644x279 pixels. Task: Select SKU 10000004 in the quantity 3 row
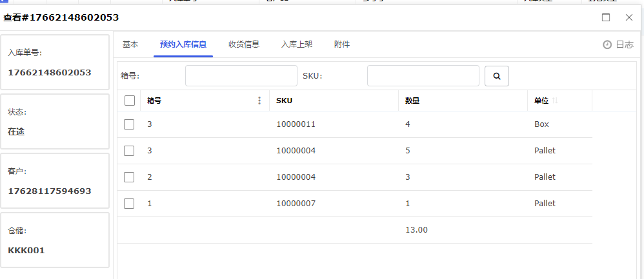pyautogui.click(x=296, y=177)
